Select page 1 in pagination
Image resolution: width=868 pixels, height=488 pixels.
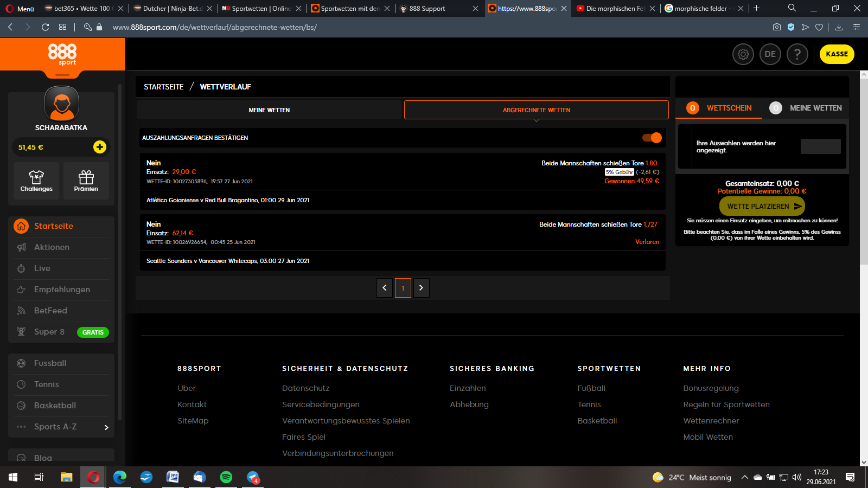point(403,288)
